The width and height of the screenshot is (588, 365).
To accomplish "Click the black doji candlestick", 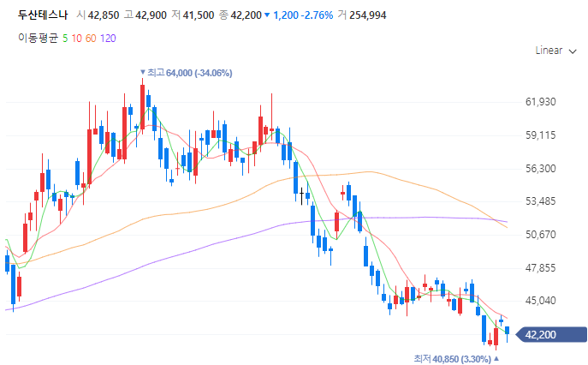I will click(301, 196).
